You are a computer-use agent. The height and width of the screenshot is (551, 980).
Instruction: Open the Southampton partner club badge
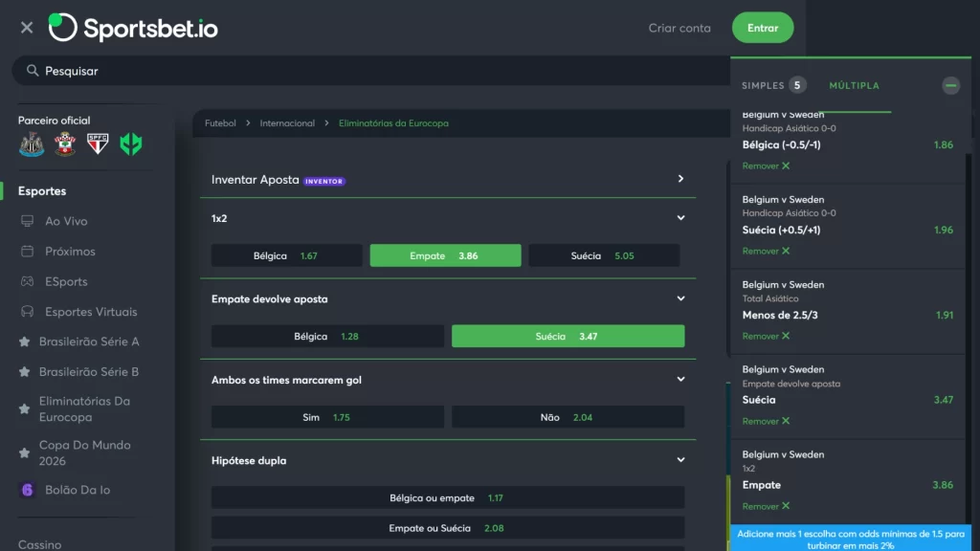[x=65, y=144]
